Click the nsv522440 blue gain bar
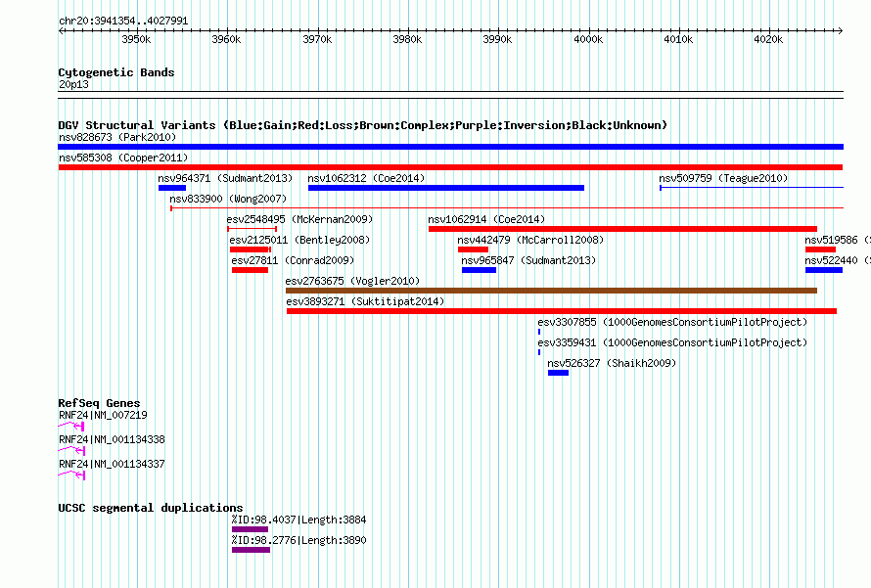Image resolution: width=871 pixels, height=588 pixels. [824, 270]
